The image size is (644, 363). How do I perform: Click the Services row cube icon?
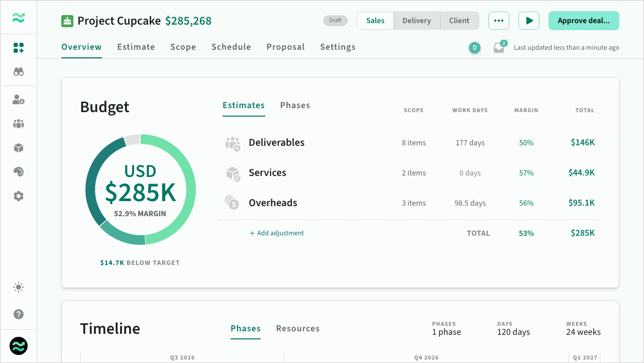(x=233, y=173)
